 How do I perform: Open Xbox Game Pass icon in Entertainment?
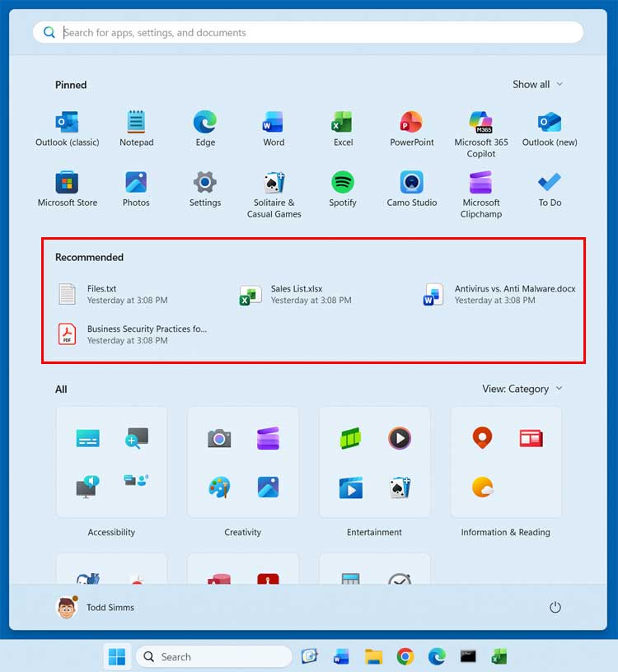[350, 438]
